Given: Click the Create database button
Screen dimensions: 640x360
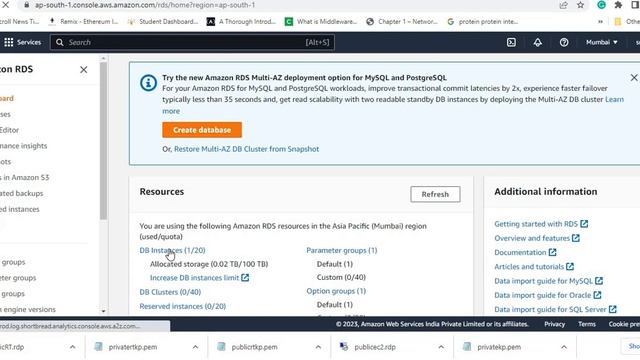Looking at the screenshot, I should point(202,130).
